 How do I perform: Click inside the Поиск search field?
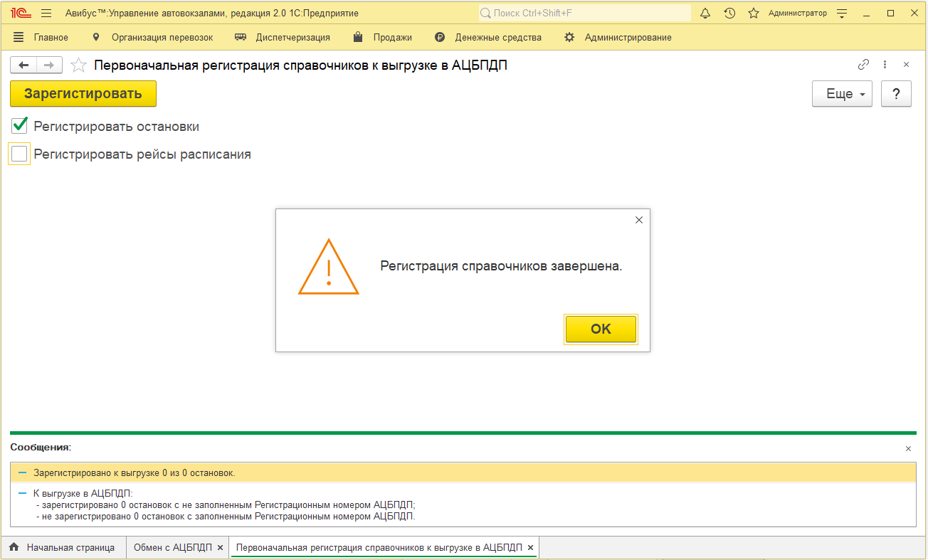tap(584, 12)
